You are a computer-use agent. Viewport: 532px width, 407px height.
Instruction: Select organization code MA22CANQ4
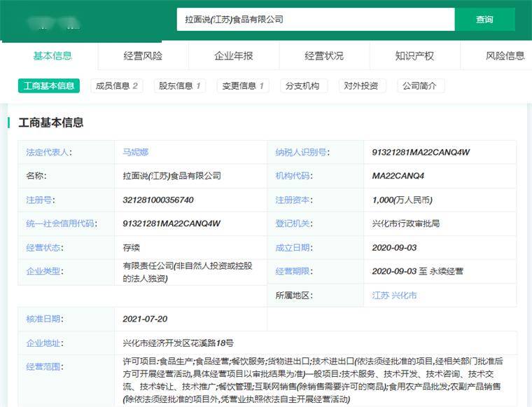click(398, 176)
